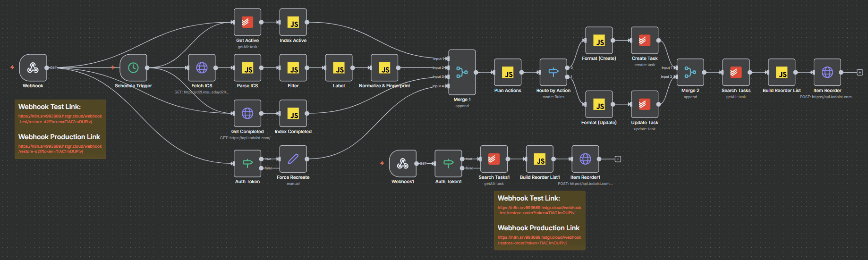Viewport: 868px width, 260px height.
Task: Open the Get Active Todoist node
Action: point(247,22)
